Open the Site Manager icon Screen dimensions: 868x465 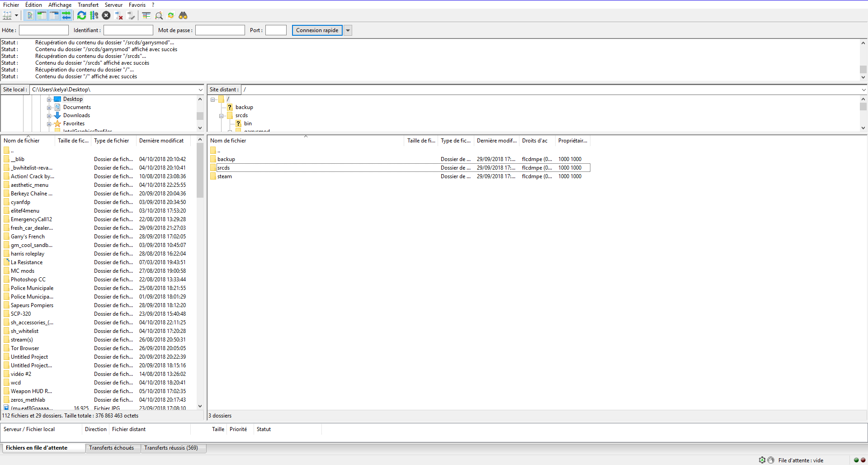point(8,15)
